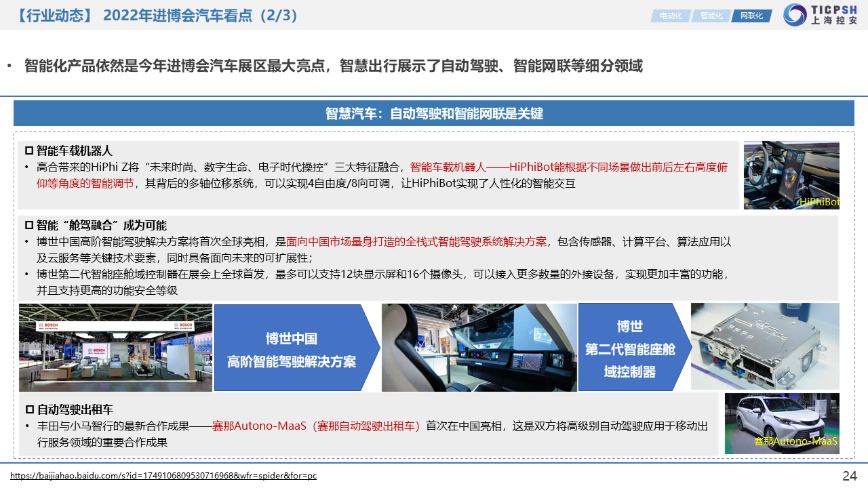Screen dimensions: 868x488
Task: Click the page number 24
Action: click(x=849, y=475)
